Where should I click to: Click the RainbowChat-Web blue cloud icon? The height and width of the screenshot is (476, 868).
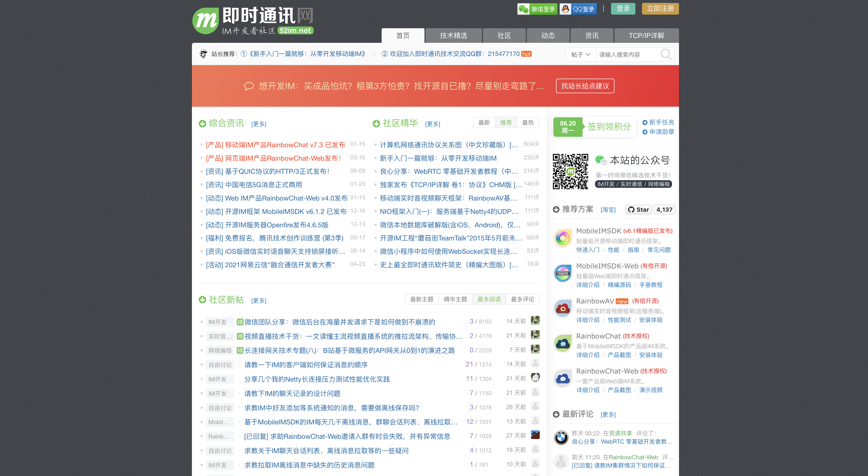click(563, 378)
